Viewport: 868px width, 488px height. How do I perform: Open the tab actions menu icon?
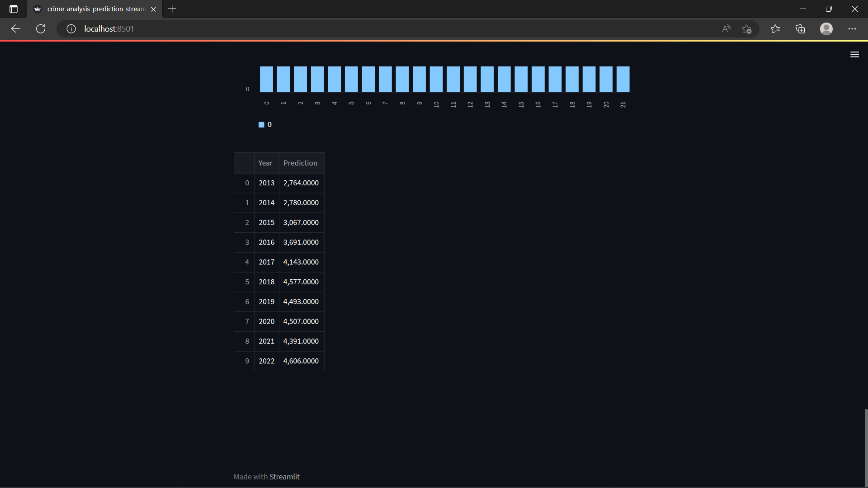coord(14,9)
